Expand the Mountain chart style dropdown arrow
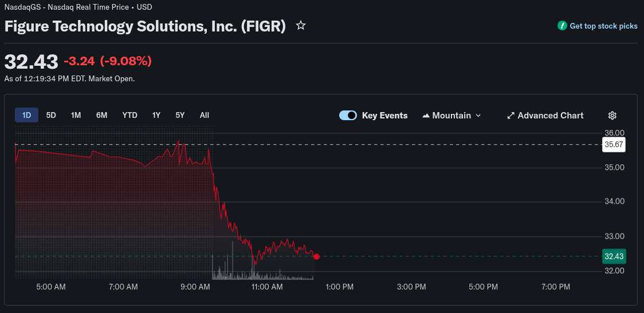The height and width of the screenshot is (313, 644). coord(478,116)
